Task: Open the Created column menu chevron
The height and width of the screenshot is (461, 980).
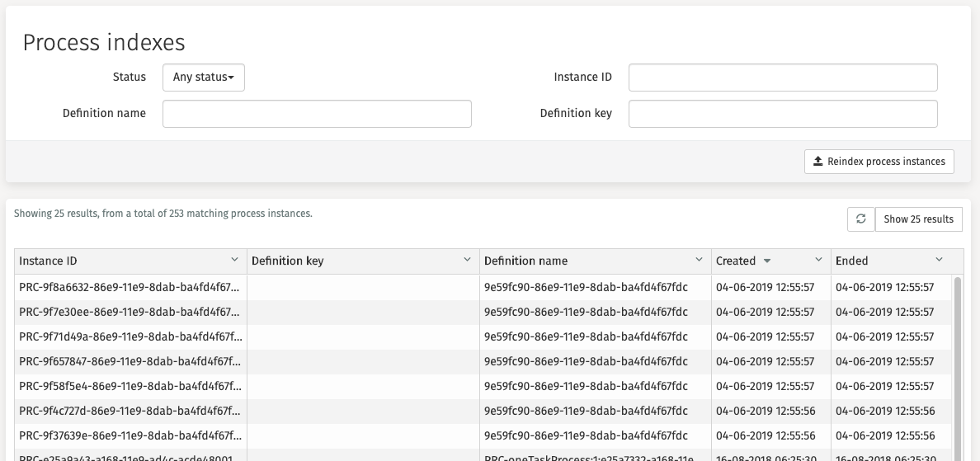Action: tap(818, 260)
